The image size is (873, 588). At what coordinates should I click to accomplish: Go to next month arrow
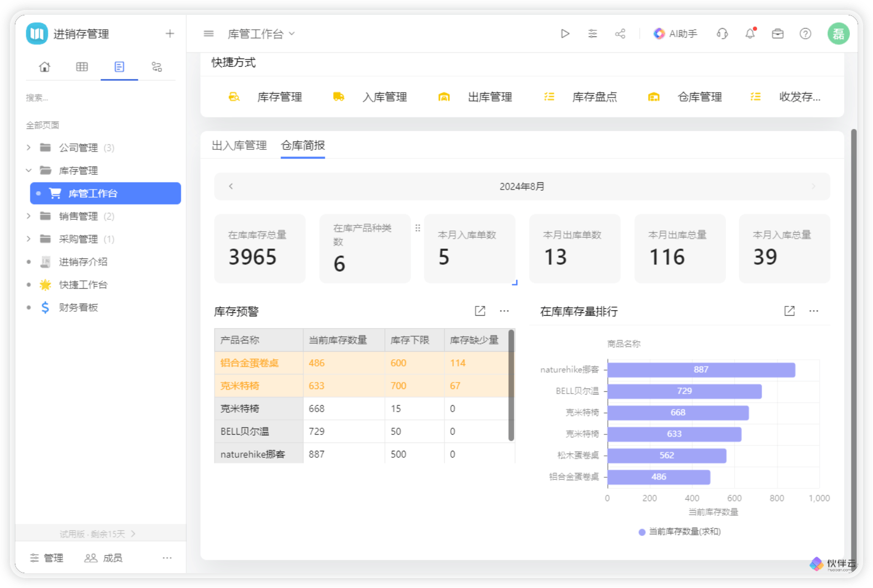click(813, 186)
